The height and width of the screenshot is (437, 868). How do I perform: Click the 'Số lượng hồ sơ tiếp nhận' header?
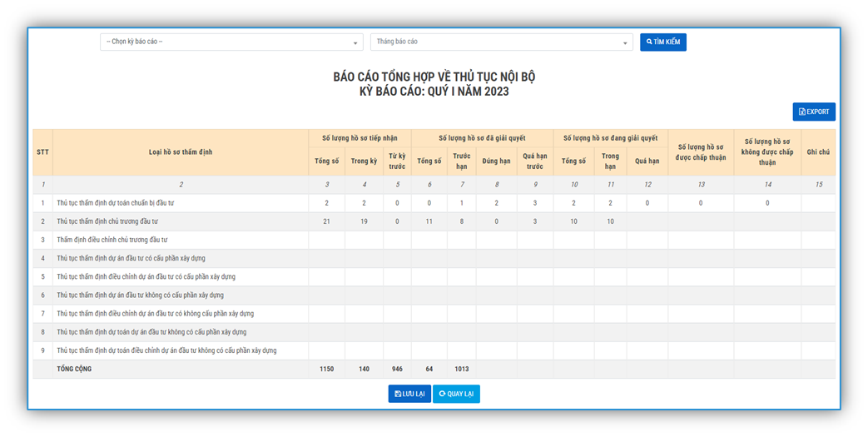(360, 138)
